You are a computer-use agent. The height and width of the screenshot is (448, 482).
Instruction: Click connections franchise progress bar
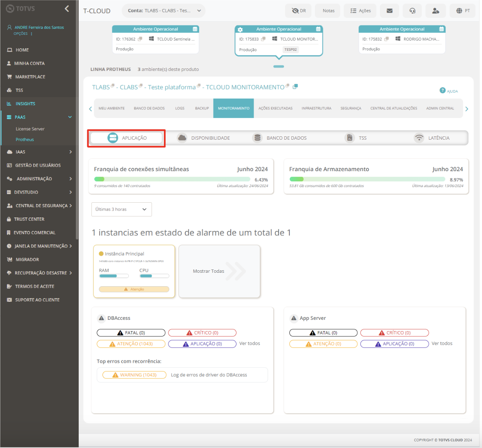click(173, 180)
